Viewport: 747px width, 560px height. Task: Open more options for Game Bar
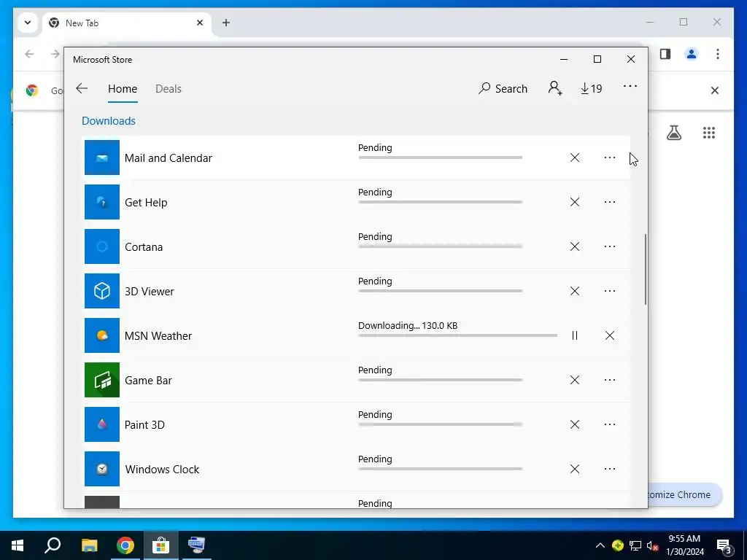click(609, 380)
